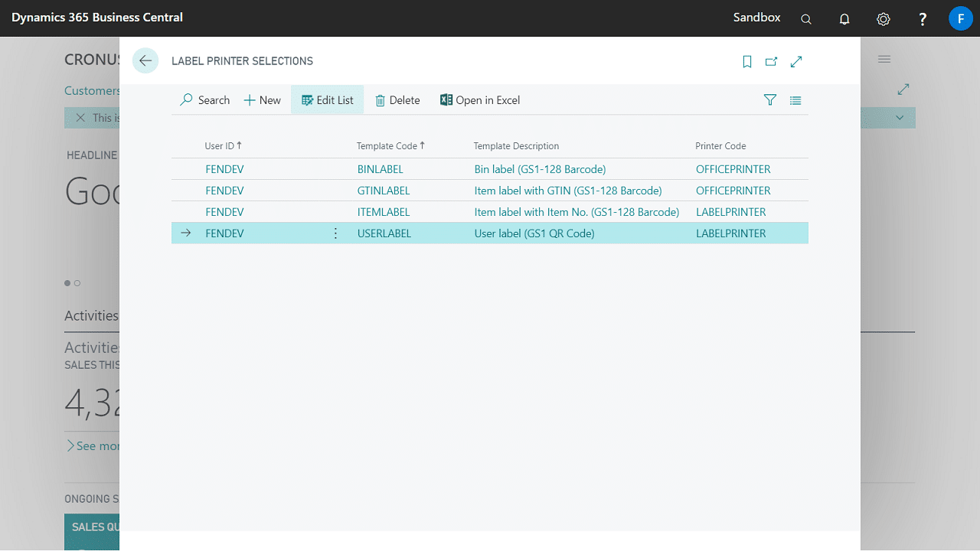
Task: Click Open in Excel
Action: pyautogui.click(x=480, y=100)
